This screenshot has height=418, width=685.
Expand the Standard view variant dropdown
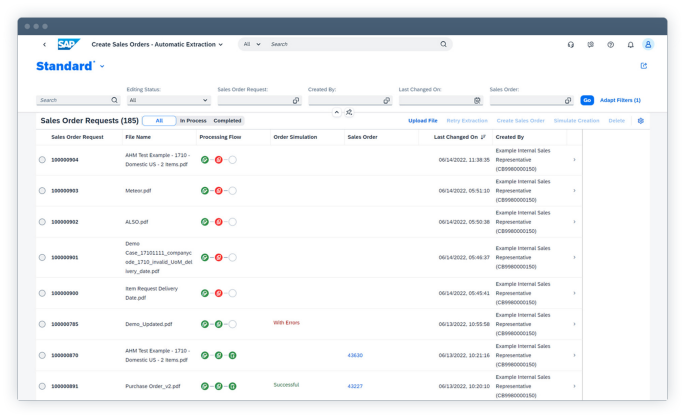[102, 67]
